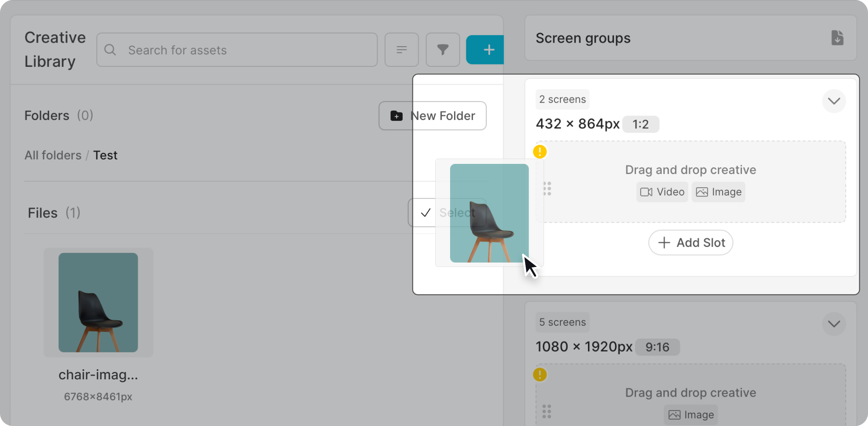Click the Add Slot button

[691, 243]
